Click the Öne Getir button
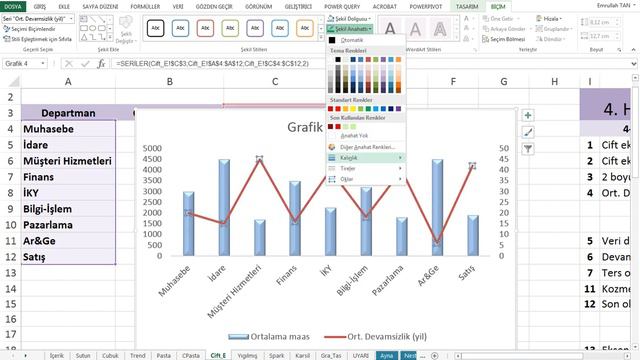 tap(502, 19)
